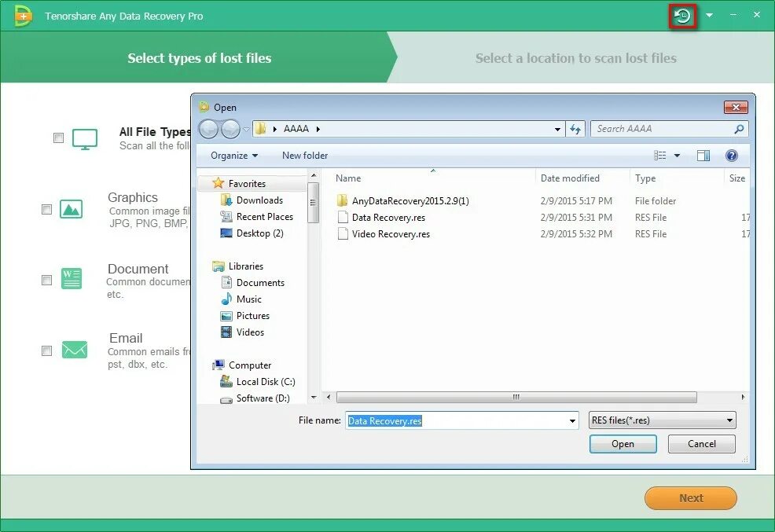Change your view icon in toolbar
775x532 pixels.
[659, 156]
